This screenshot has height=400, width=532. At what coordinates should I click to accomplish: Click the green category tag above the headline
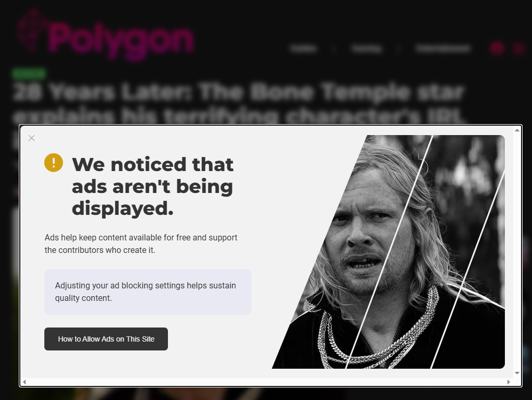[29, 73]
